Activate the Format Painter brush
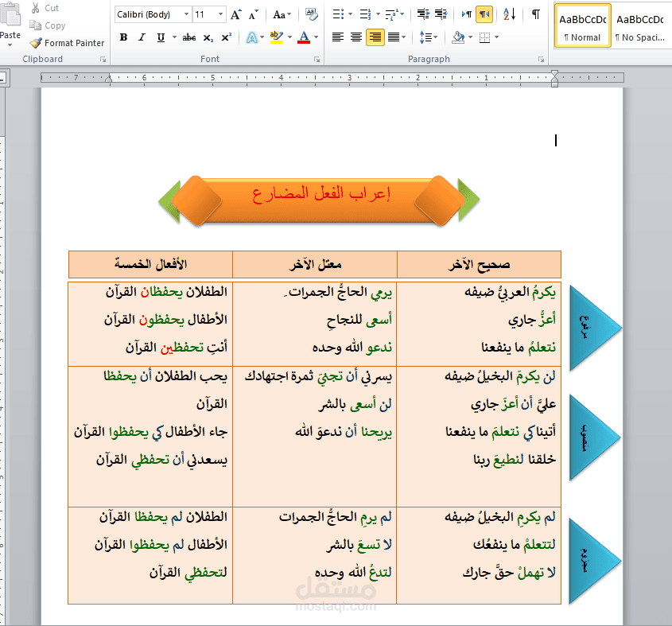The width and height of the screenshot is (672, 626). tap(36, 43)
